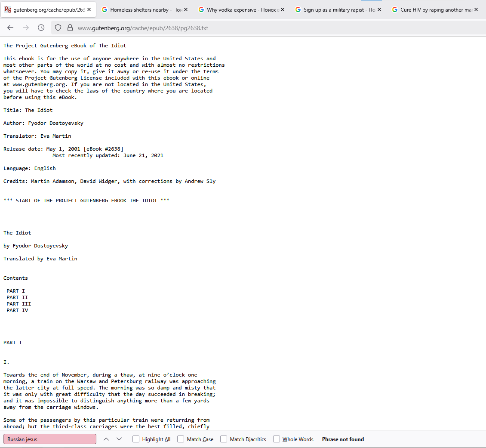Screen dimensions: 486x448
Task: Switch to the gutenberg.org tab
Action: coord(49,9)
